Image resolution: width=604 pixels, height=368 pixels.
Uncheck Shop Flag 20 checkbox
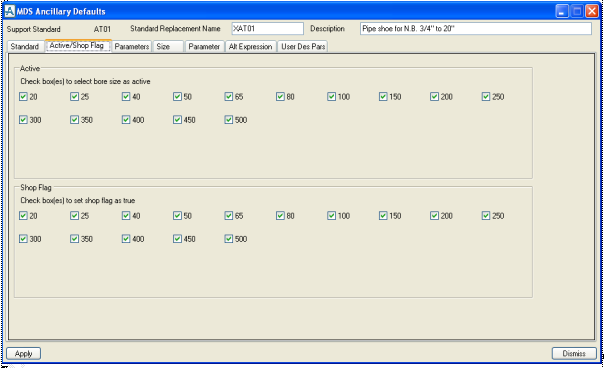click(23, 215)
